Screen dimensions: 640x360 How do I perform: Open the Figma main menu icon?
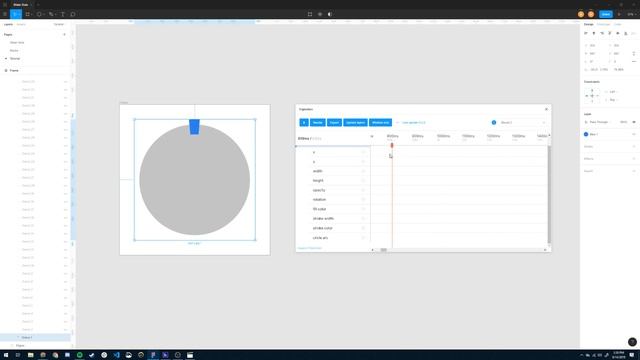(x=5, y=14)
